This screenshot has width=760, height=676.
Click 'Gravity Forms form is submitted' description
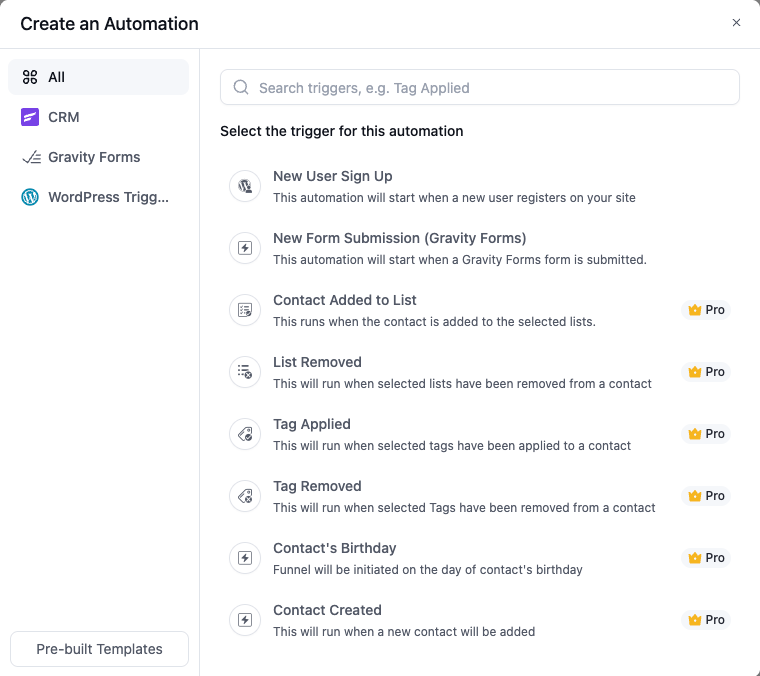(x=459, y=260)
